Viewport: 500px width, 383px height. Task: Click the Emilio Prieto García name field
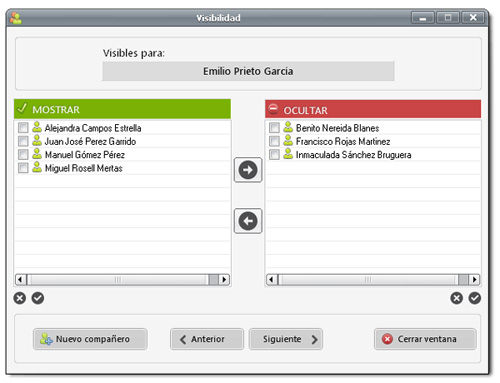coord(248,71)
